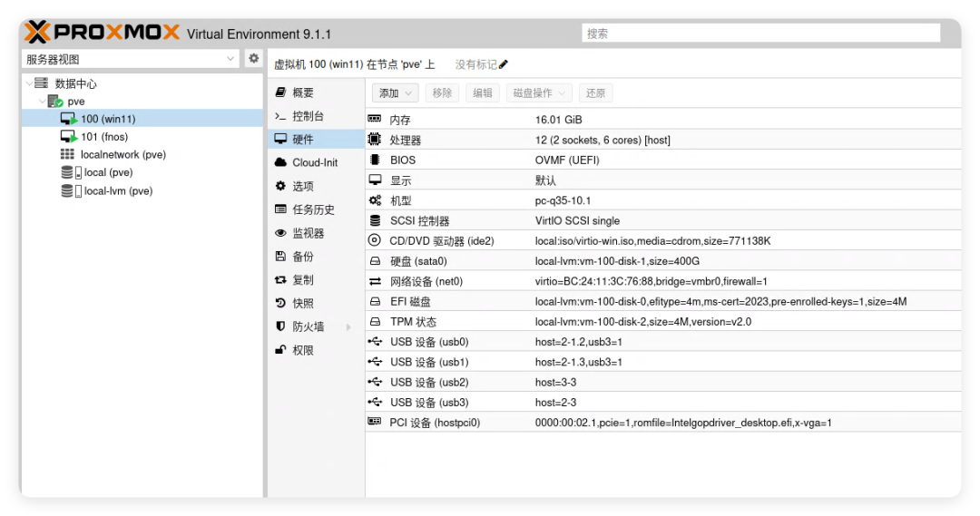Open the 快照 snapshots tab
The image size is (980, 516).
pos(317,303)
